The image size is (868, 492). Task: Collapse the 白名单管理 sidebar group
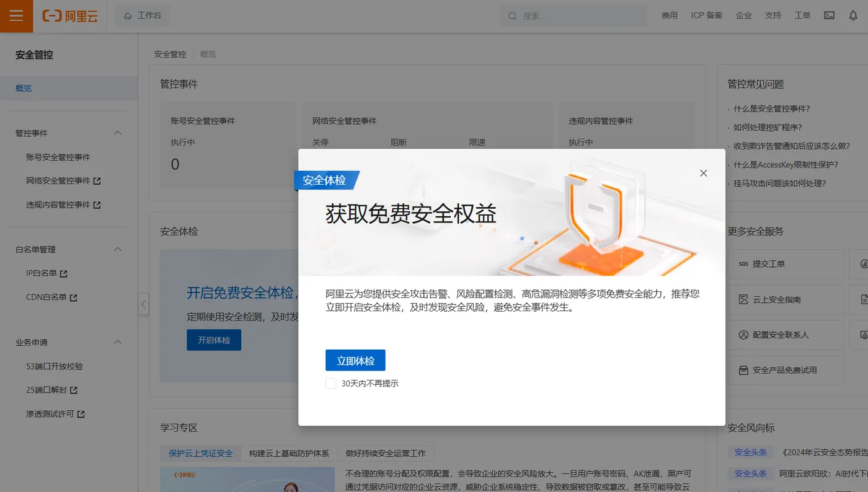pyautogui.click(x=118, y=249)
